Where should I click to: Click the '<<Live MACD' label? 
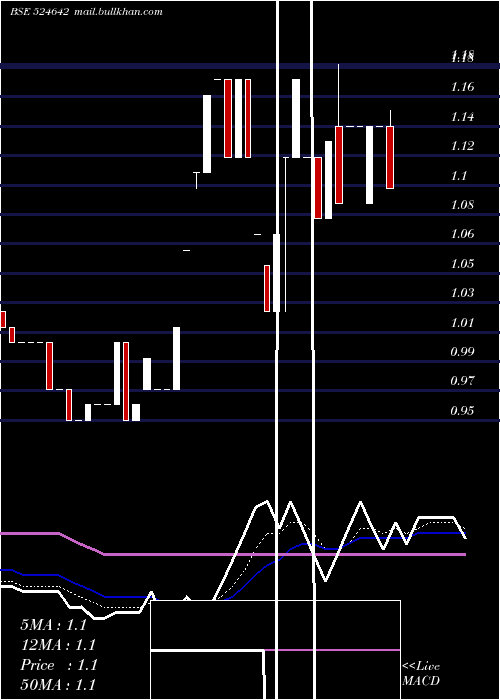point(421,674)
